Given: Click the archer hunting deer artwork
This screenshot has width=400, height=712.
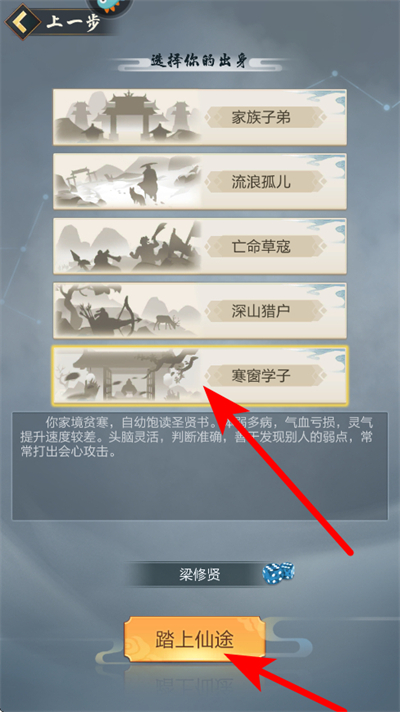Looking at the screenshot, I should point(128,311).
